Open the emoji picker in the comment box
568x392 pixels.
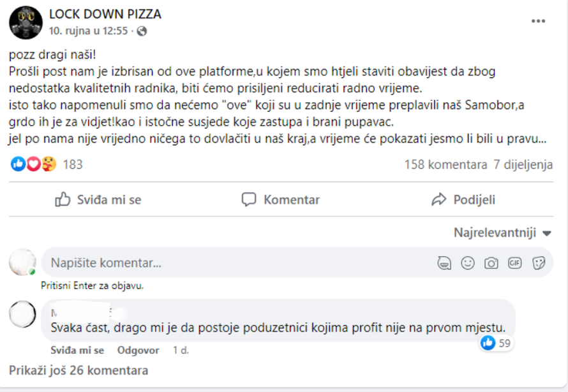tap(468, 262)
